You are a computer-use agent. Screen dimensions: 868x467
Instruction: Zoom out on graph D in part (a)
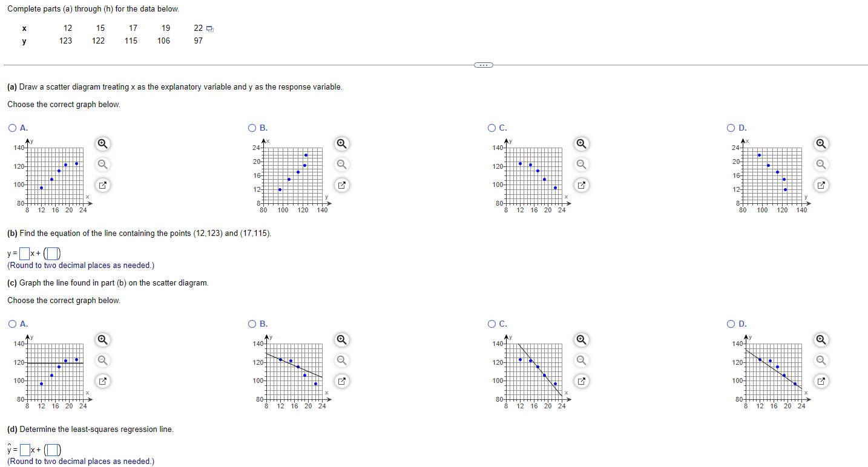(821, 164)
